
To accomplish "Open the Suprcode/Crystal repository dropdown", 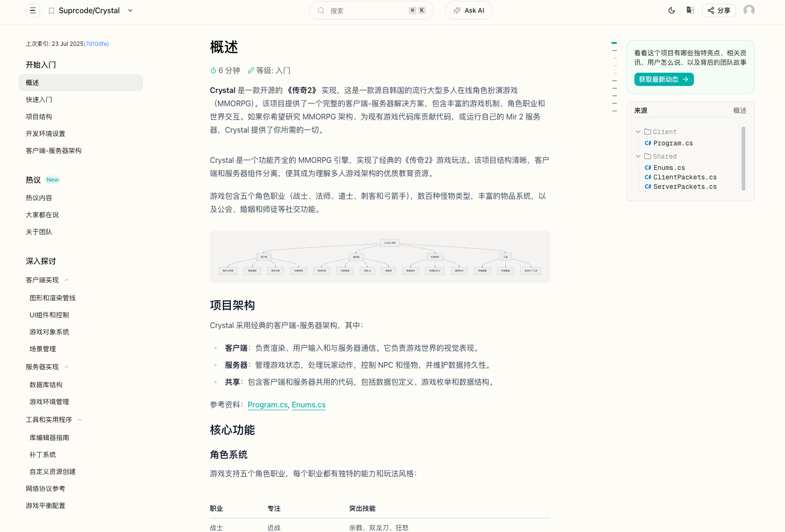I will [x=130, y=10].
